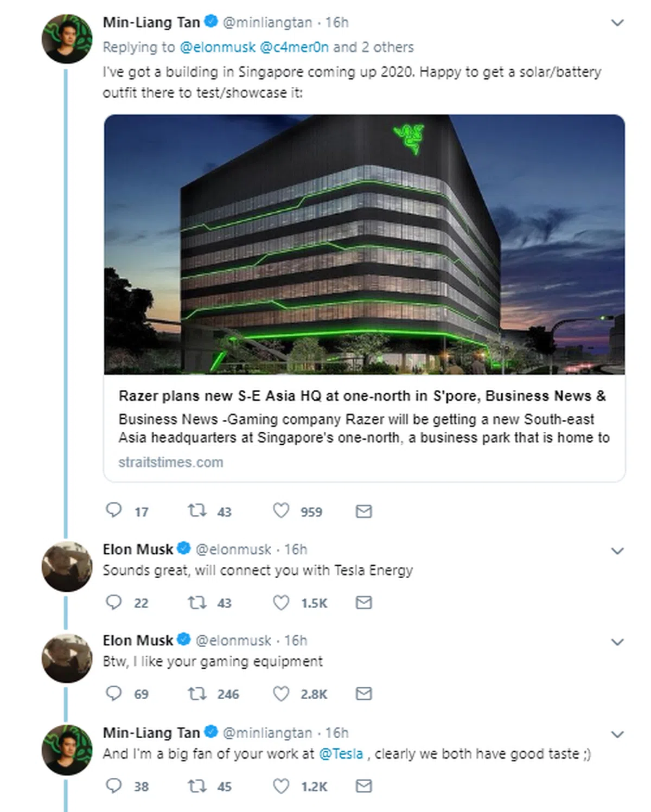Reply to Elon's Tesla Energy tweet
This screenshot has width=651, height=812.
pyautogui.click(x=113, y=602)
